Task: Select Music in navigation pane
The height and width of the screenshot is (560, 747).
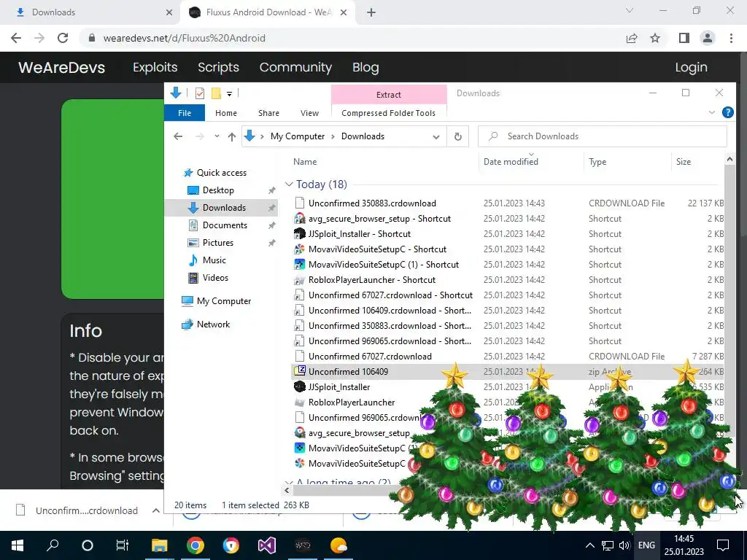Action: [214, 260]
